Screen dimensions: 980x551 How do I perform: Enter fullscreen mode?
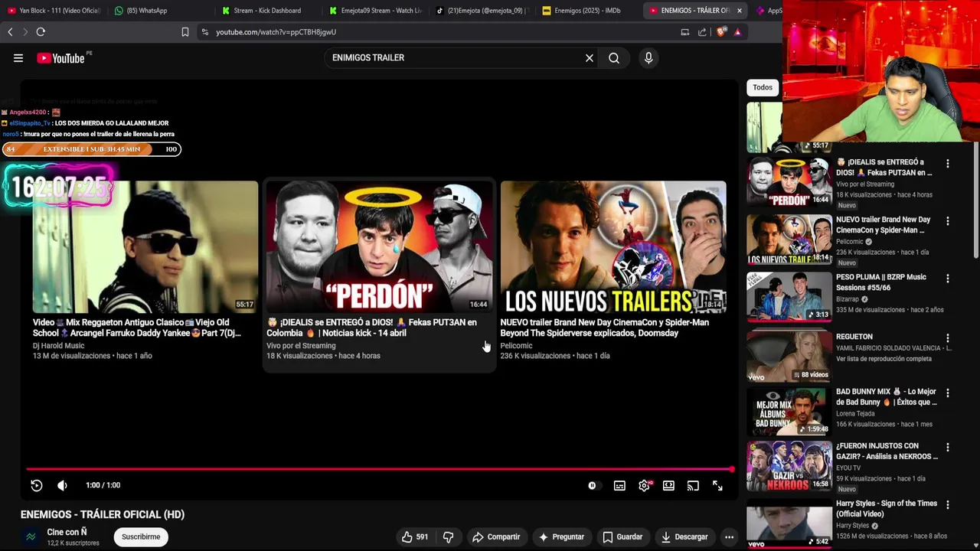coord(717,485)
